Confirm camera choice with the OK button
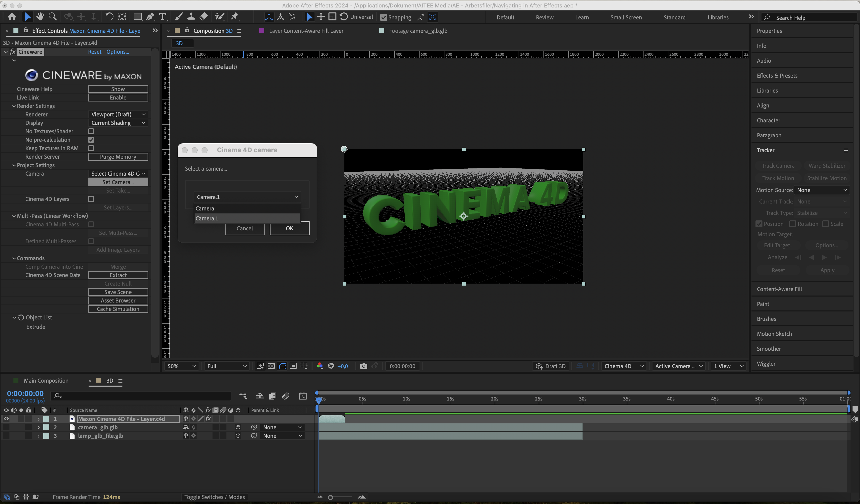Viewport: 860px width, 504px height. [x=289, y=228]
